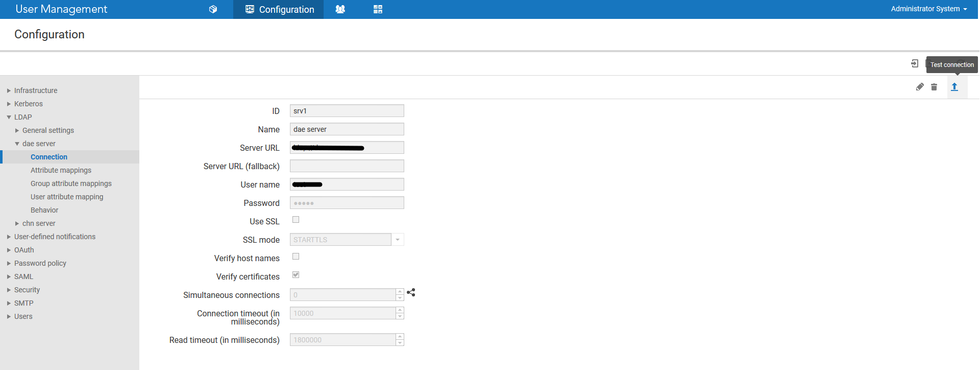Image resolution: width=980 pixels, height=370 pixels.
Task: Click the Server URL (fallback) field
Action: click(347, 166)
